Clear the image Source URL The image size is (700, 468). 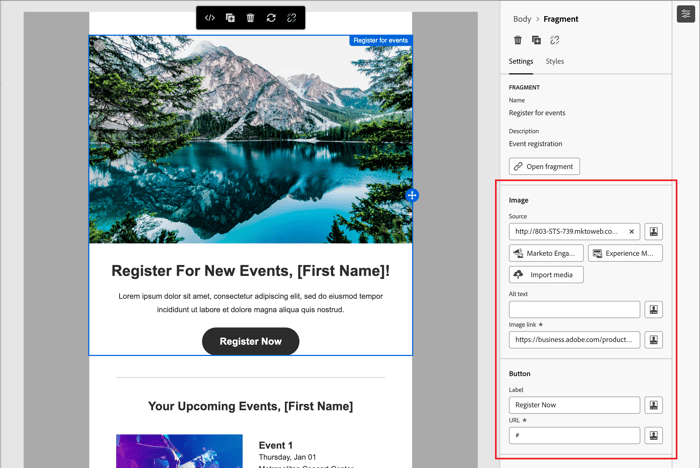coord(631,231)
